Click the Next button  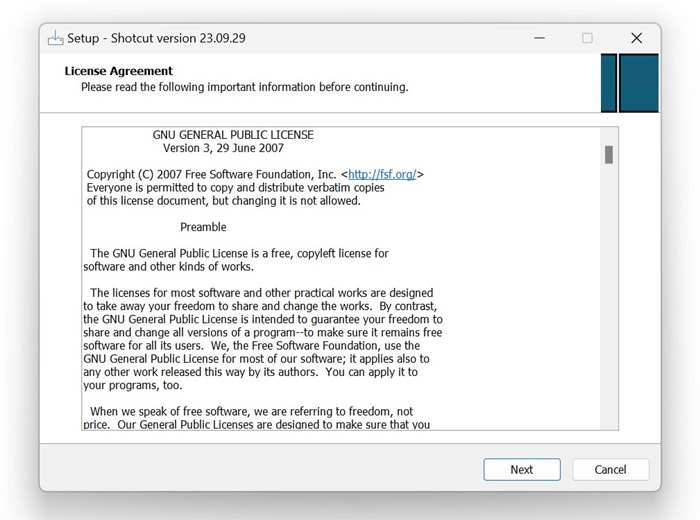pos(521,470)
